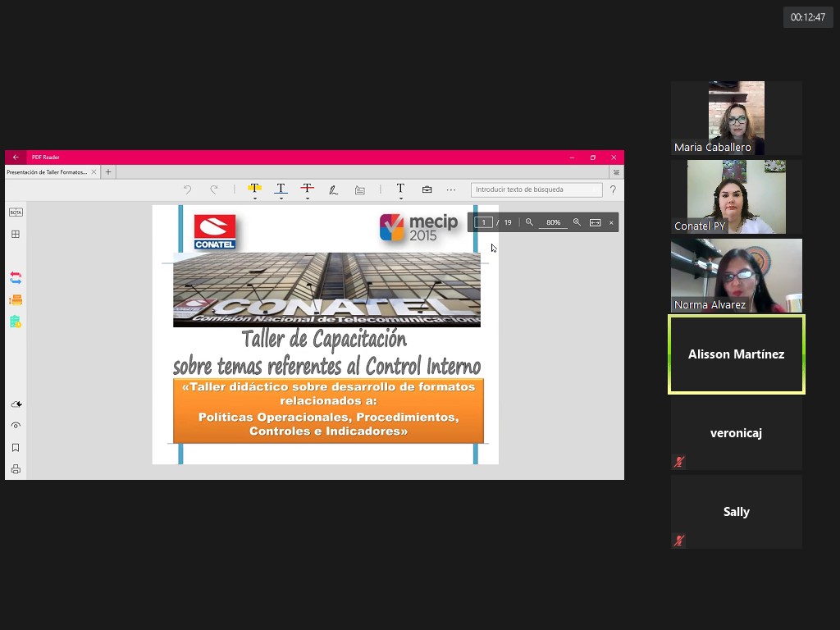Viewport: 840px width, 630px height.
Task: Click the 'Taller de Capacitación' heading text
Action: (324, 339)
